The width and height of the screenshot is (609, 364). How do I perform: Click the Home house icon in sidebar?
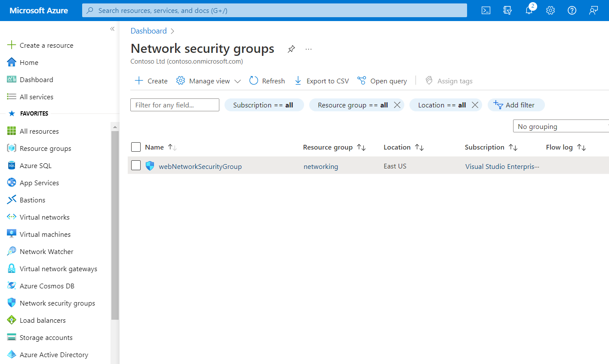[12, 62]
